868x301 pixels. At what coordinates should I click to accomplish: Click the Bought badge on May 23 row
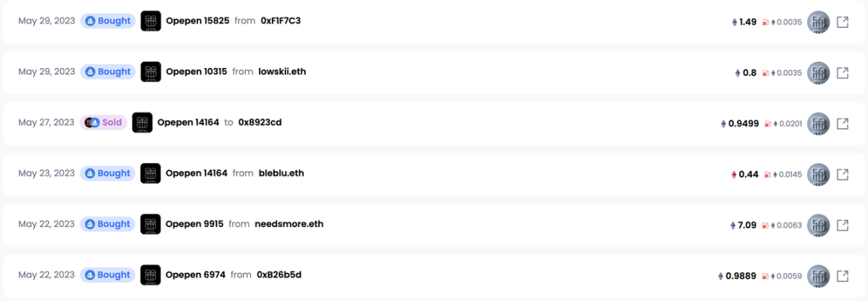pos(108,174)
